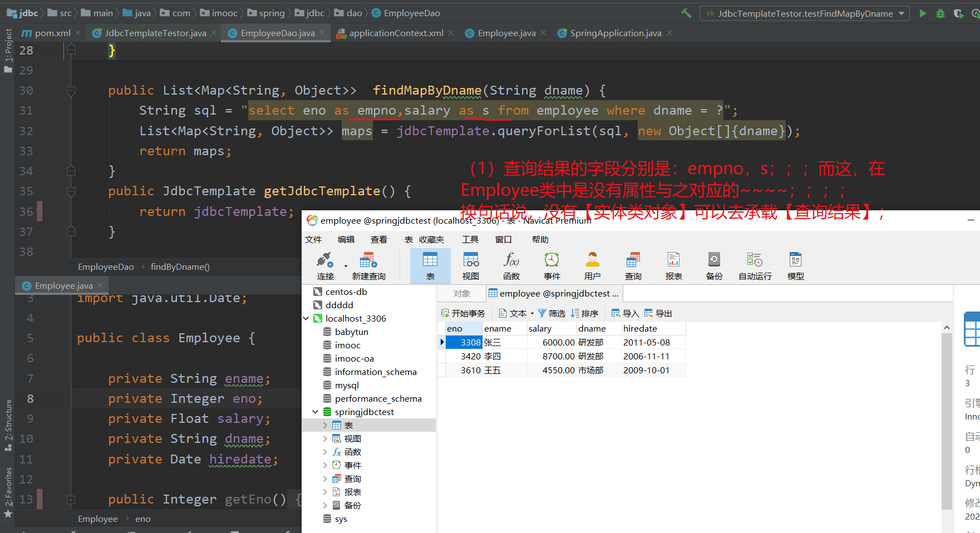Open Navicat 工具 menu

click(470, 240)
